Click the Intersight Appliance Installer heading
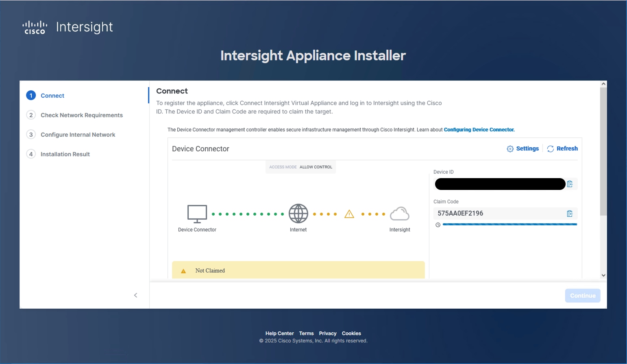Screen dimensions: 627x364 (313, 55)
